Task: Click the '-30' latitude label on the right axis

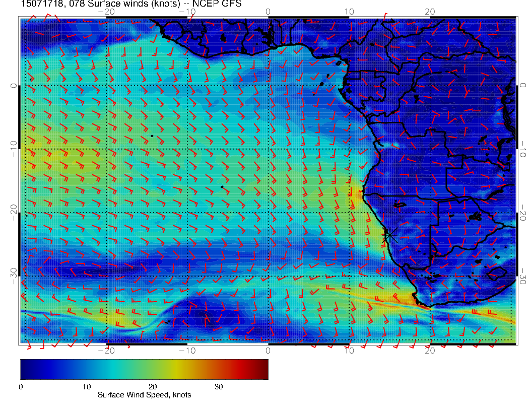Action: pyautogui.click(x=523, y=277)
